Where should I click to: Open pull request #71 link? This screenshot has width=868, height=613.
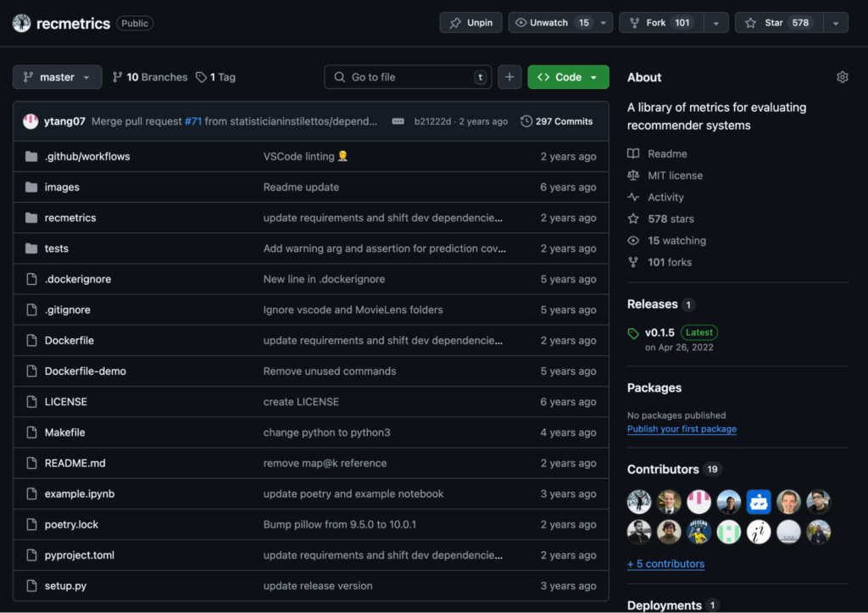coord(193,121)
